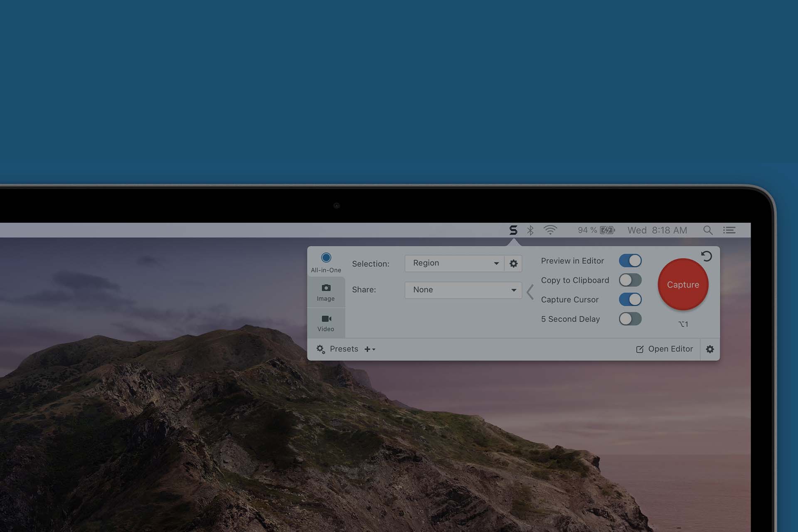The height and width of the screenshot is (532, 798).
Task: Click the reset arrow icon above Capture
Action: tap(706, 256)
